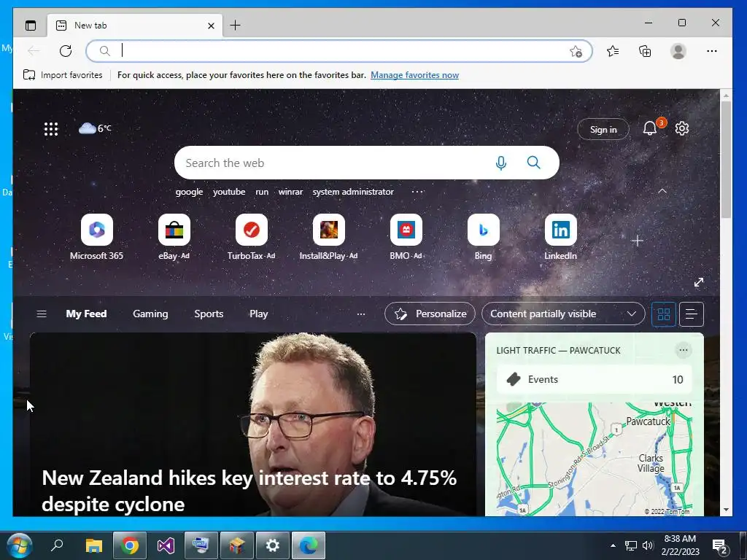Open the Collections icon
The image size is (747, 560).
[645, 51]
